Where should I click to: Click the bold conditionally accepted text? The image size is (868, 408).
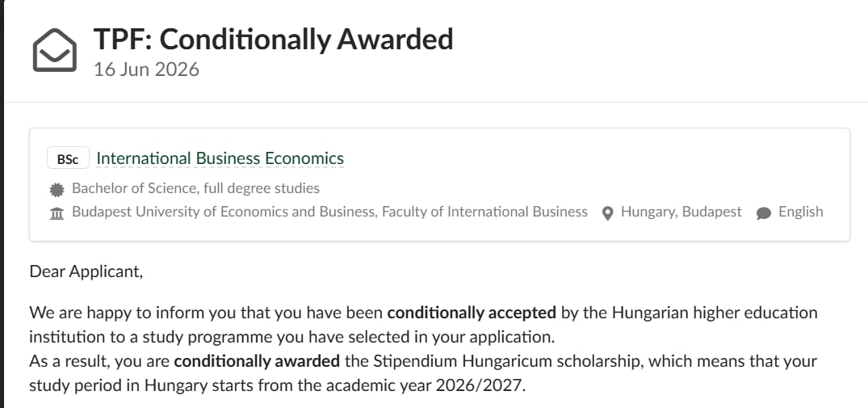pyautogui.click(x=472, y=313)
